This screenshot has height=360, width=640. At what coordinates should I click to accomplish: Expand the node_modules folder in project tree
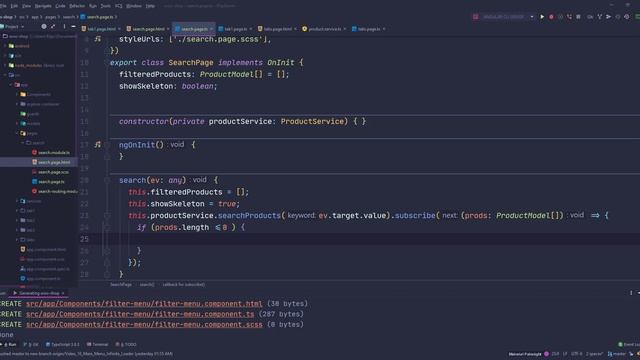[x=5, y=65]
